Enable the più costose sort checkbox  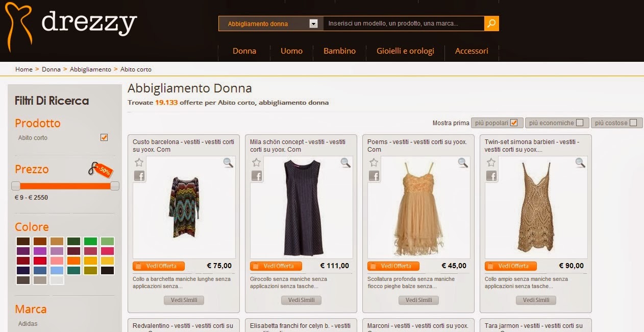pos(633,123)
